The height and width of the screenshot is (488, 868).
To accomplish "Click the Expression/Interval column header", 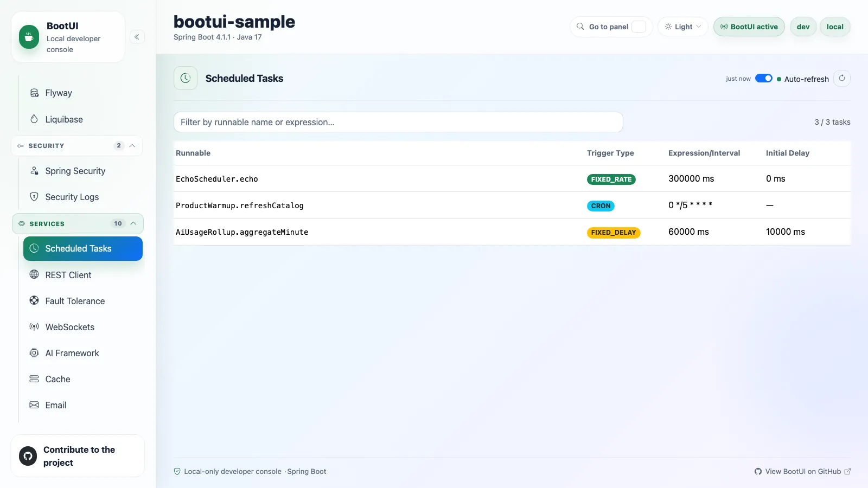I will pos(704,153).
